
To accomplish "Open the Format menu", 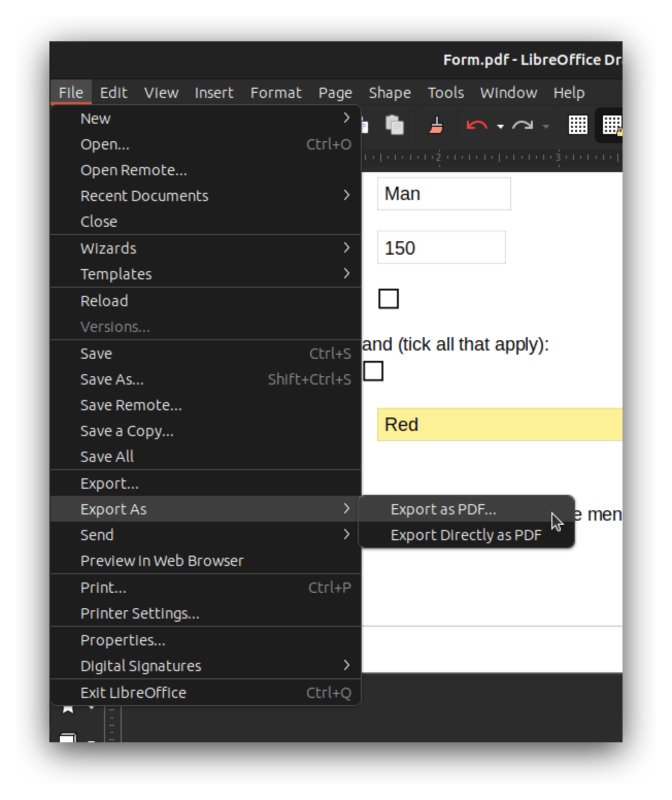I will (276, 92).
